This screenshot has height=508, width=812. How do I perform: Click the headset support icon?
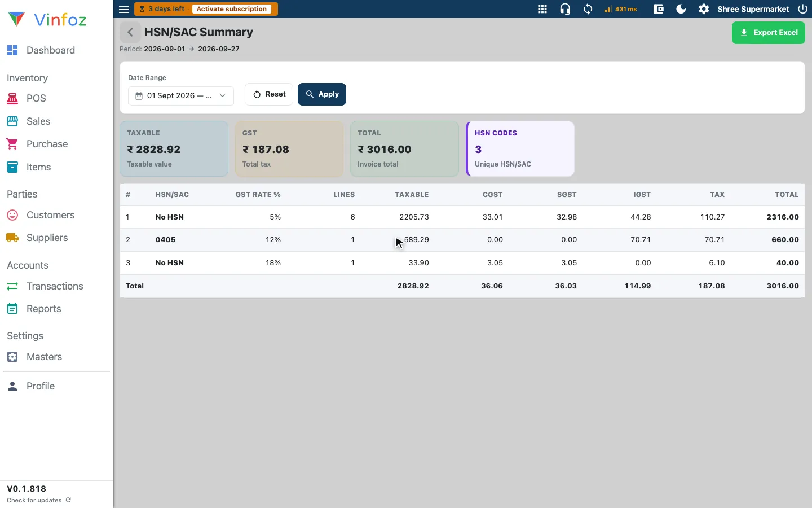click(565, 9)
